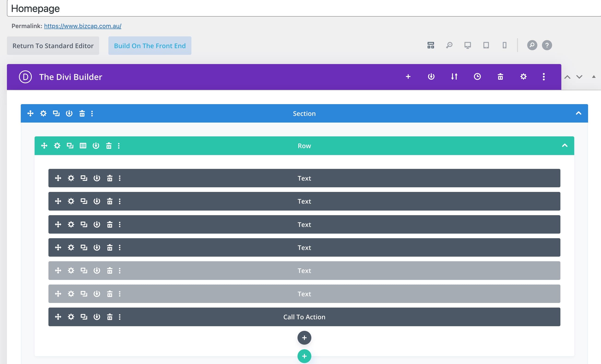Click Call To Action move handle

click(x=58, y=317)
